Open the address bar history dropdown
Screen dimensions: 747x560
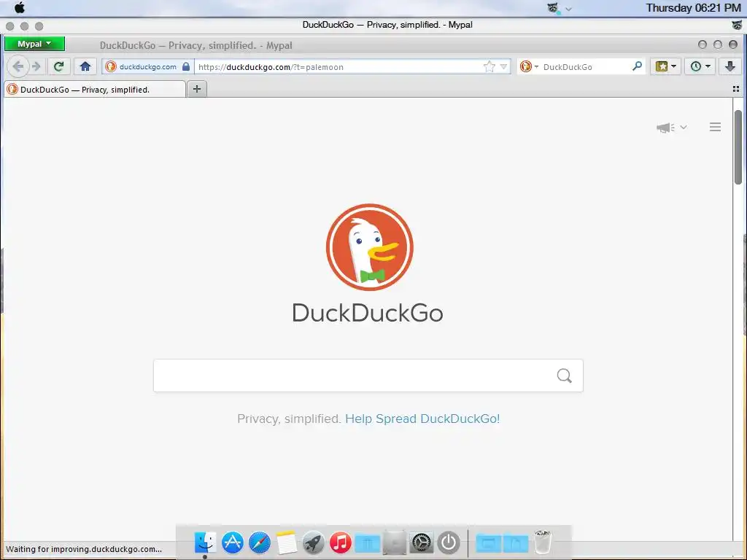pyautogui.click(x=503, y=66)
